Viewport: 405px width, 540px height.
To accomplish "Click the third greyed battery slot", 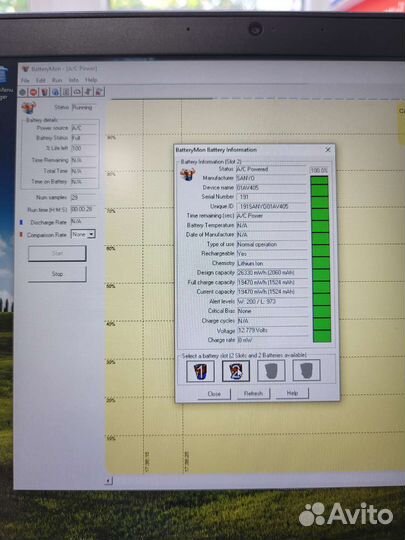I will point(271,371).
